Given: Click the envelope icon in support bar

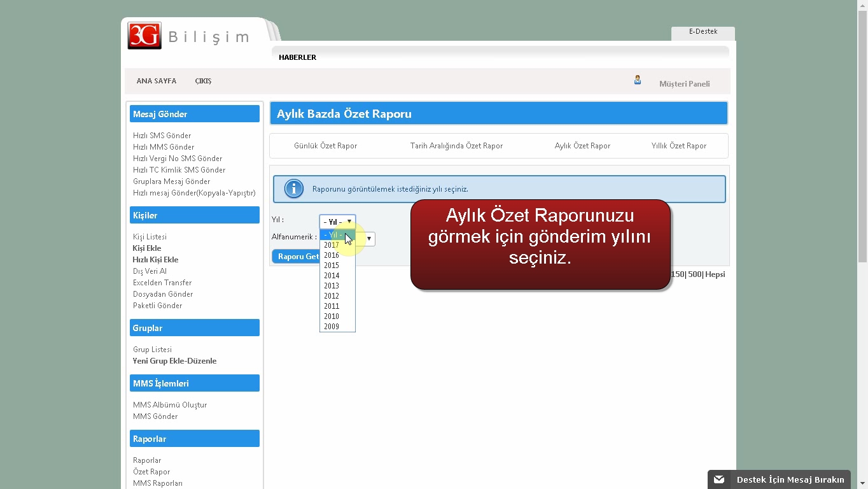Looking at the screenshot, I should [x=718, y=479].
